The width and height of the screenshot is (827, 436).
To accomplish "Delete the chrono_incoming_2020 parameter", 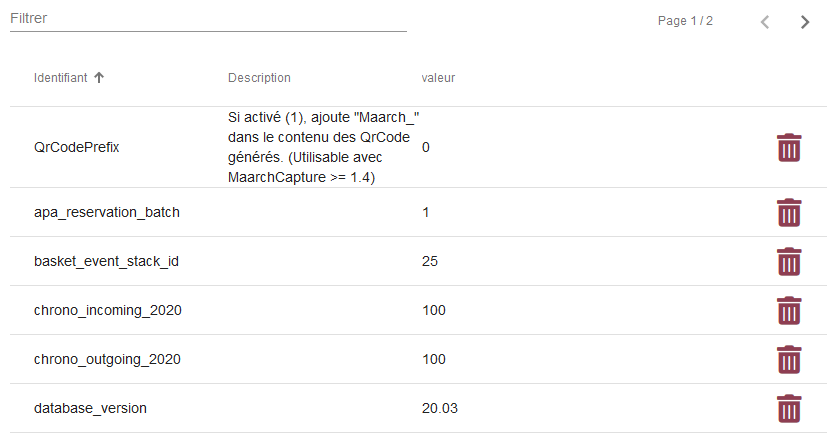I will [x=789, y=311].
